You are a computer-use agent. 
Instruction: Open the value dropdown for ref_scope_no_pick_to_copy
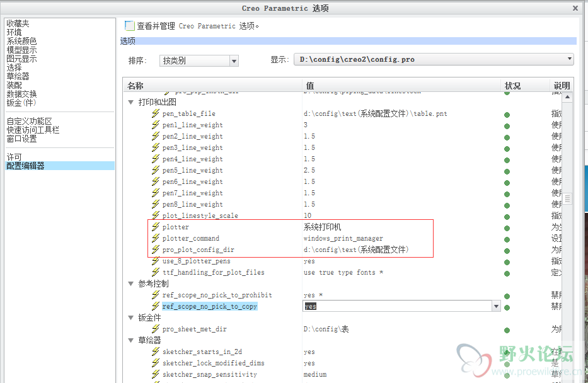(496, 306)
